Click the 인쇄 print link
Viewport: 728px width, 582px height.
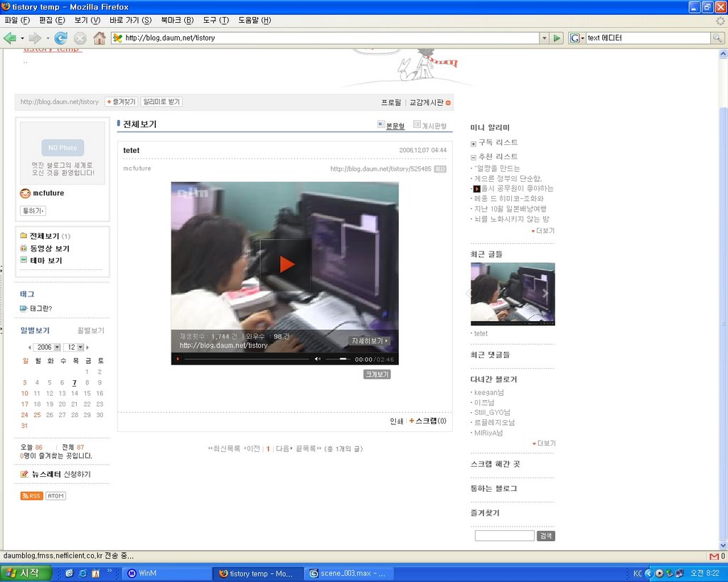click(x=397, y=421)
